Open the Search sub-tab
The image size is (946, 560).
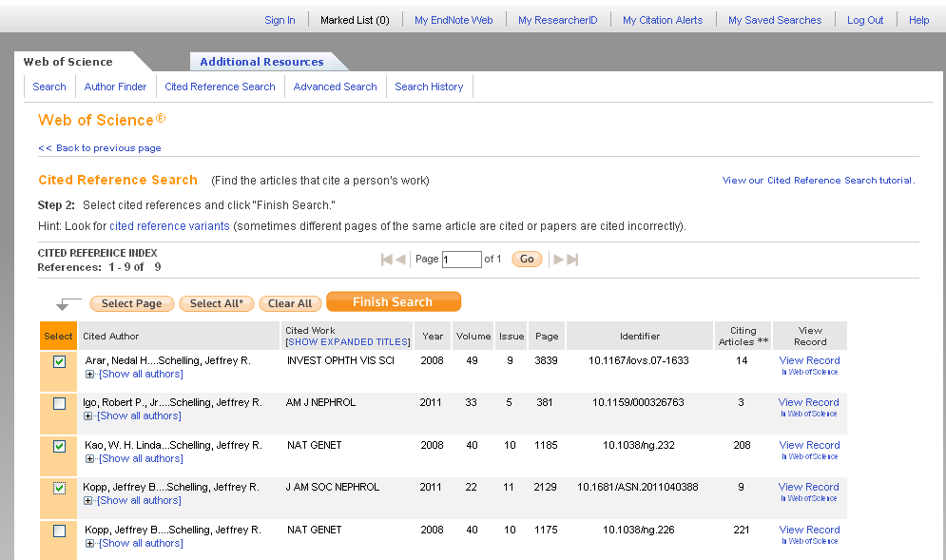pos(49,87)
